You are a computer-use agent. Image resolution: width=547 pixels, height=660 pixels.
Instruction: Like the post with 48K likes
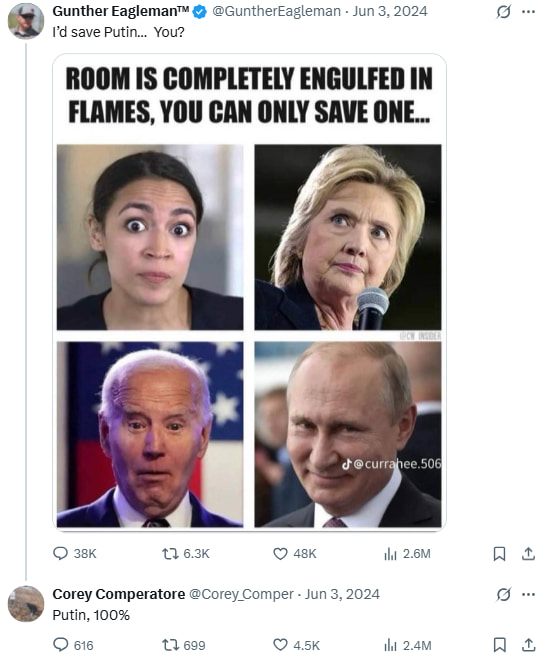pos(295,554)
